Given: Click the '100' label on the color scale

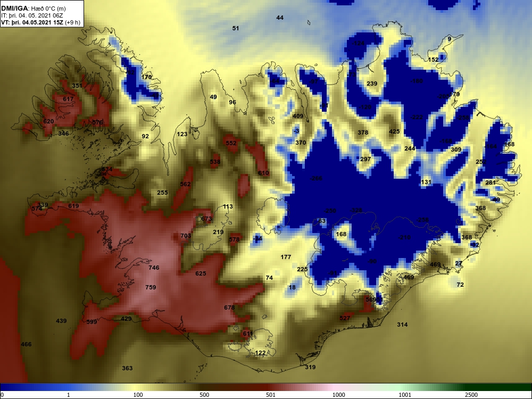Looking at the screenshot, I should coord(138,395).
